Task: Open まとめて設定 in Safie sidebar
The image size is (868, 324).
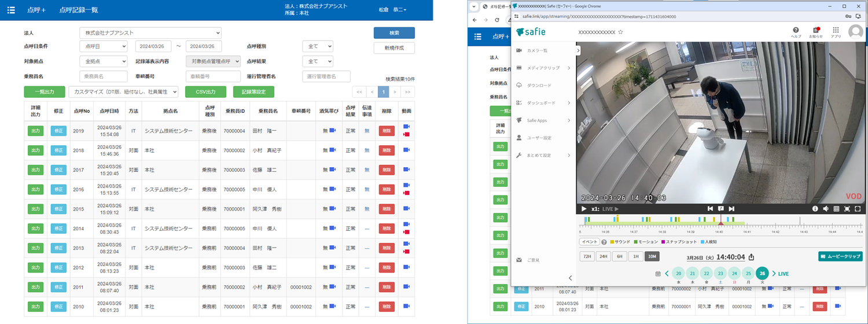Action: [544, 155]
